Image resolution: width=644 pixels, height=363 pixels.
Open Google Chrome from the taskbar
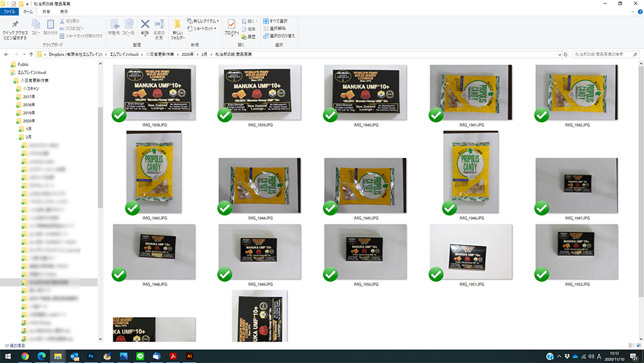click(x=25, y=357)
